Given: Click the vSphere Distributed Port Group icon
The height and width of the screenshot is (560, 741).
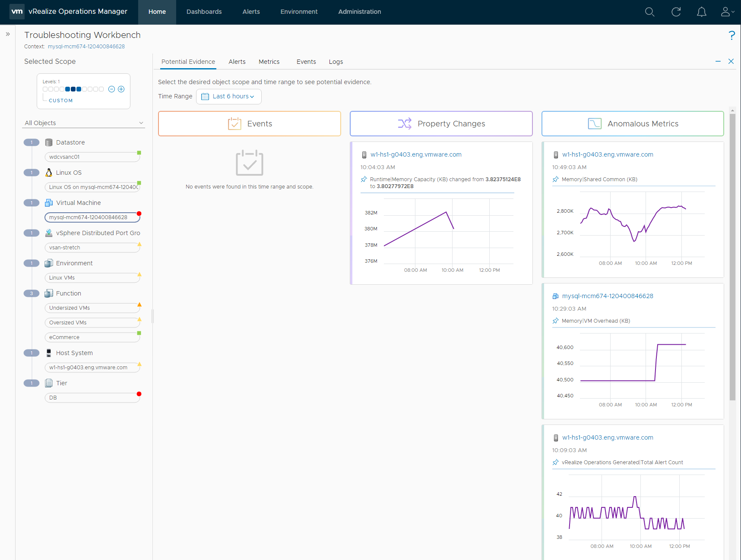Looking at the screenshot, I should pyautogui.click(x=49, y=233).
